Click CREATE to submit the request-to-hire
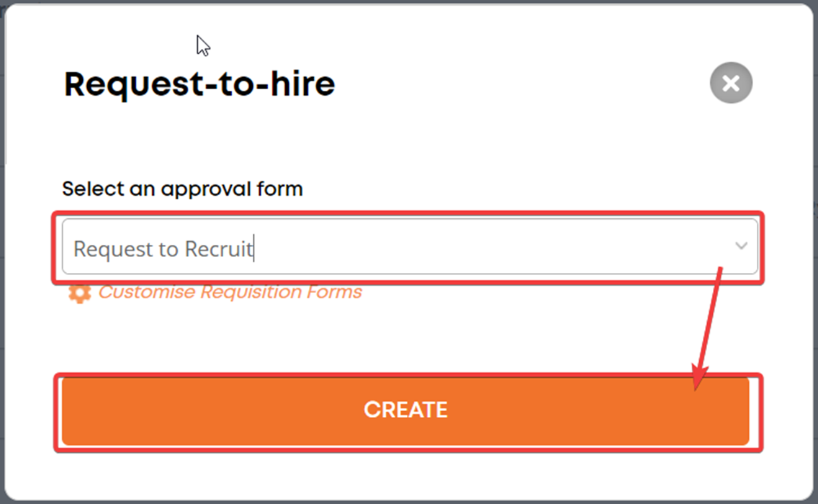 coord(405,409)
